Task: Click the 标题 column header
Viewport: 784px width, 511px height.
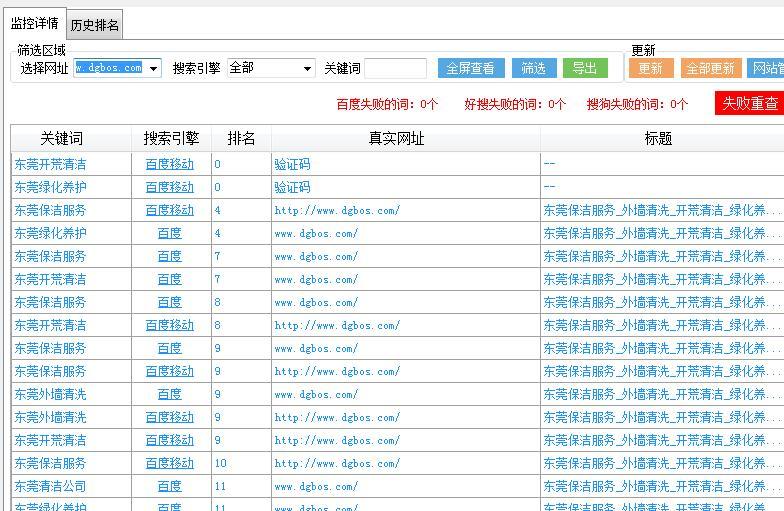Action: point(662,138)
